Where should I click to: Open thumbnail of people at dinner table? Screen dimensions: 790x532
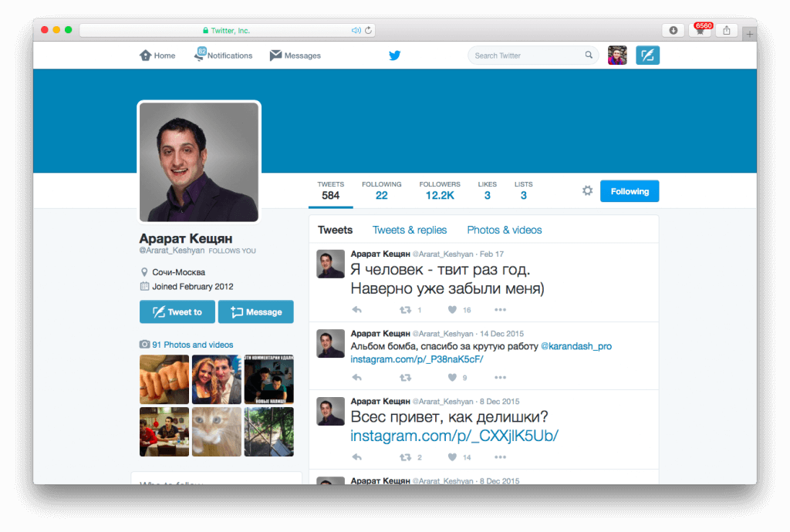coord(164,432)
